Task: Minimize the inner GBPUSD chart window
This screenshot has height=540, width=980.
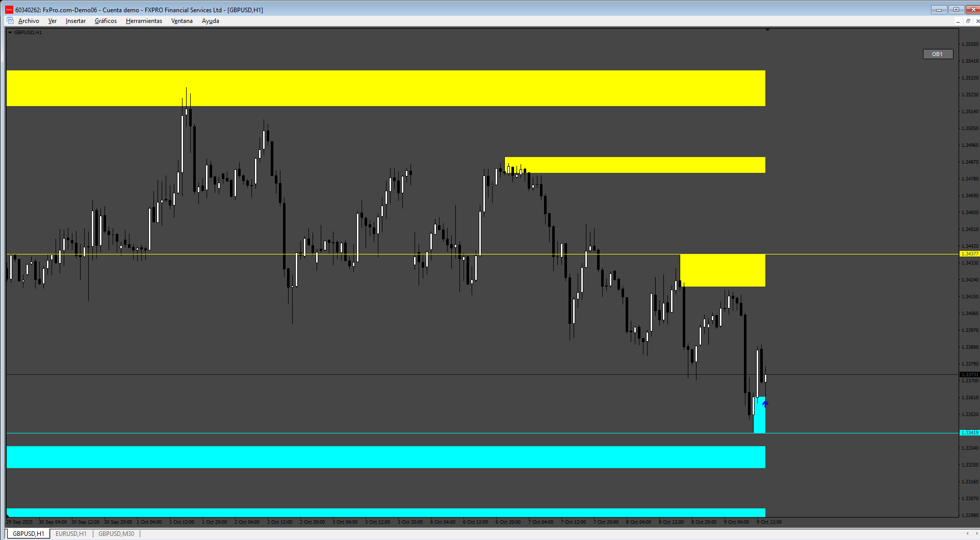Action: point(958,21)
